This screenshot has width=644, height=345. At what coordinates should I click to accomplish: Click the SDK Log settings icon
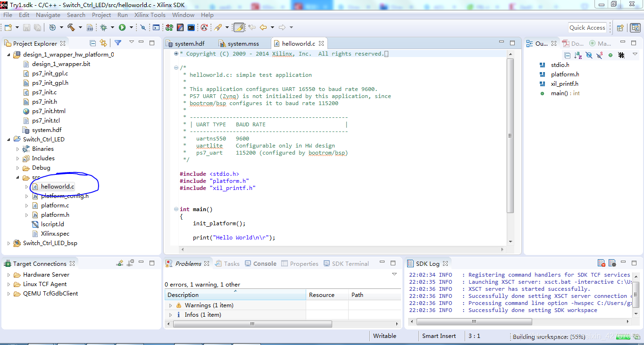(x=612, y=263)
